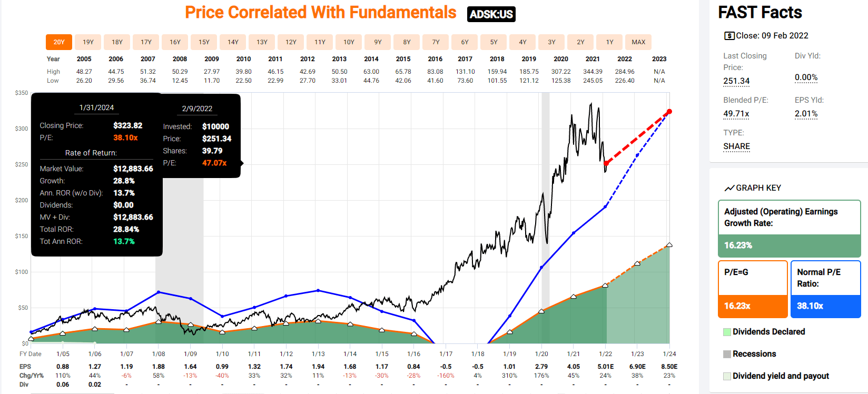Image resolution: width=868 pixels, height=394 pixels.
Task: Click the SHARE type link
Action: (736, 146)
